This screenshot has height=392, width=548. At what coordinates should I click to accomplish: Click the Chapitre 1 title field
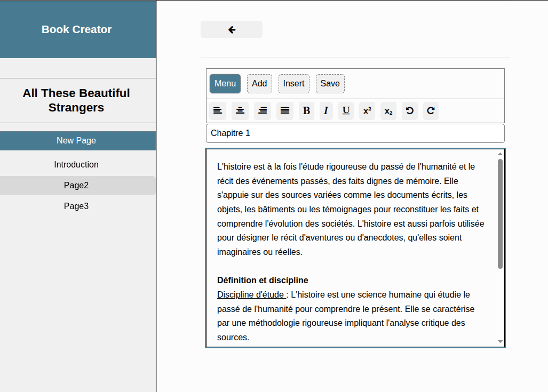[355, 133]
